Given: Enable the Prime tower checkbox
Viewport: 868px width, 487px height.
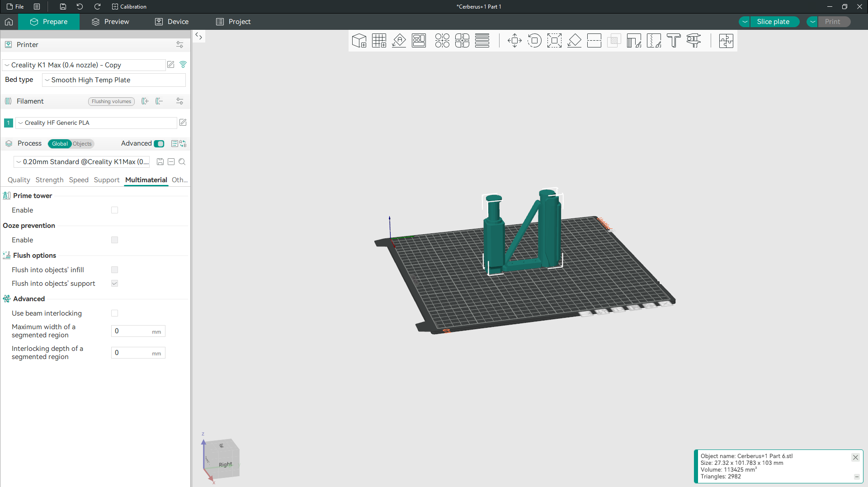Looking at the screenshot, I should [114, 210].
